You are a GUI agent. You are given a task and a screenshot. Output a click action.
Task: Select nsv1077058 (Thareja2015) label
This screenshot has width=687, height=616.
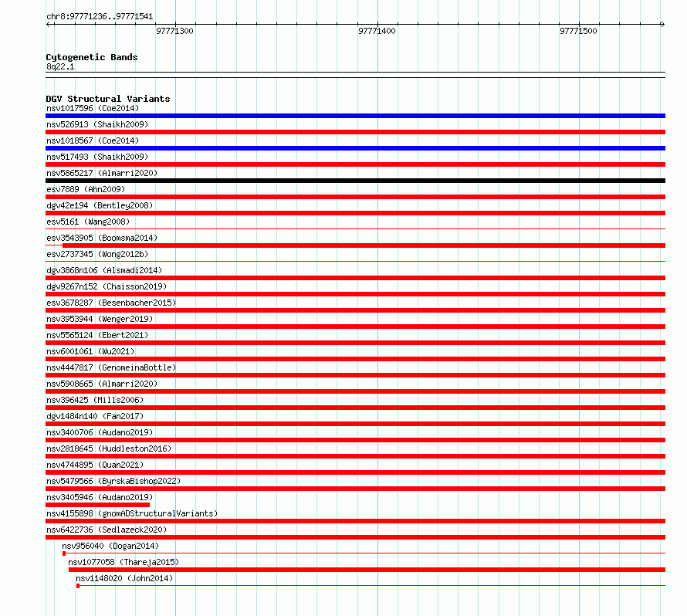124,562
